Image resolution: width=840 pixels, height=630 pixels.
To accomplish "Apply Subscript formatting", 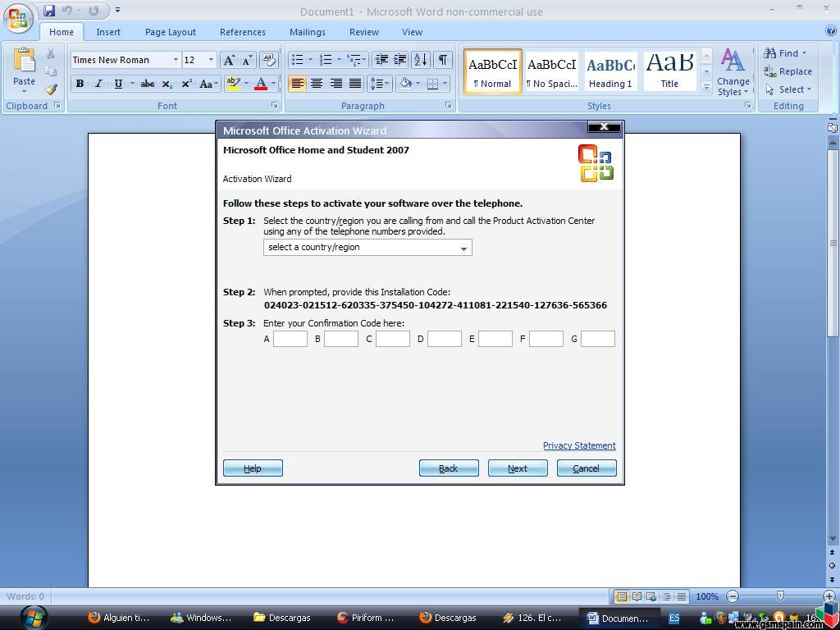I will 167,84.
